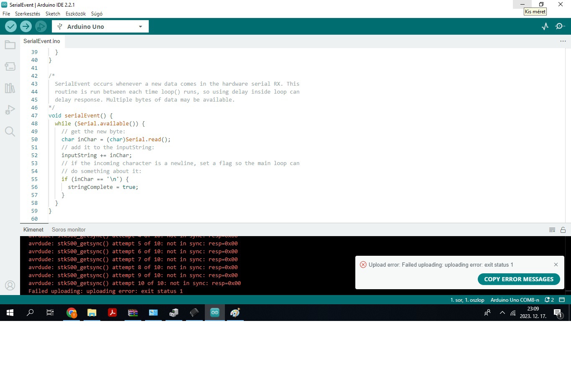Open the Windows notification center icon
The width and height of the screenshot is (571, 392).
tap(558, 313)
